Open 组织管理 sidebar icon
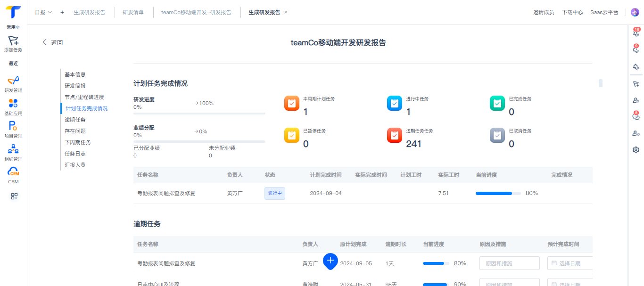This screenshot has width=644, height=286. (x=13, y=153)
